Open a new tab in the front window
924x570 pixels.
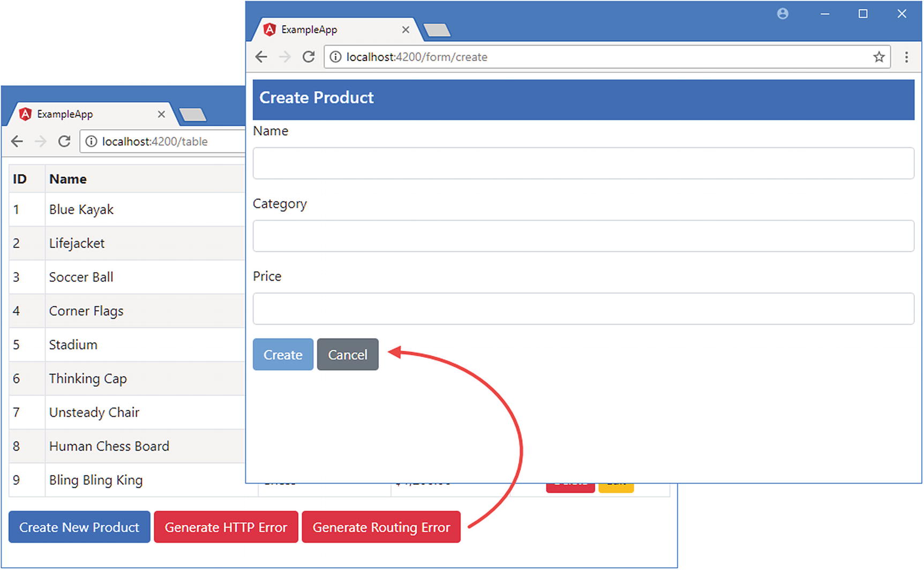pos(437,31)
